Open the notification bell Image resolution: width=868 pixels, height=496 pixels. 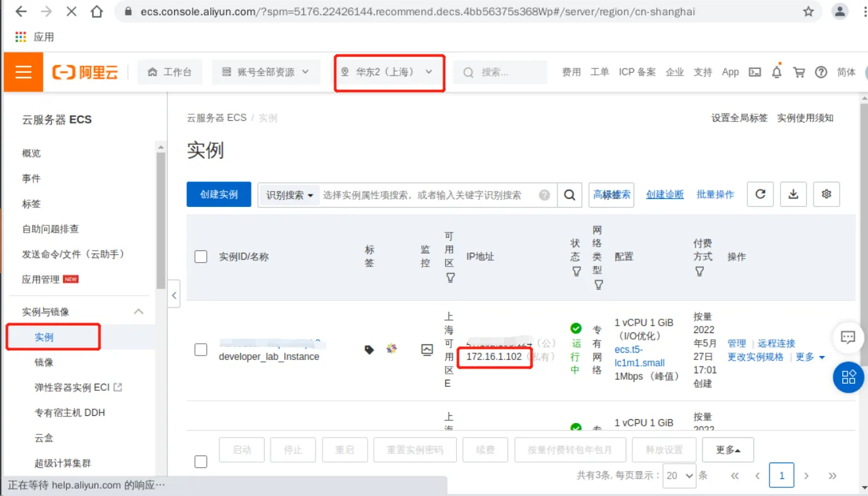click(777, 72)
